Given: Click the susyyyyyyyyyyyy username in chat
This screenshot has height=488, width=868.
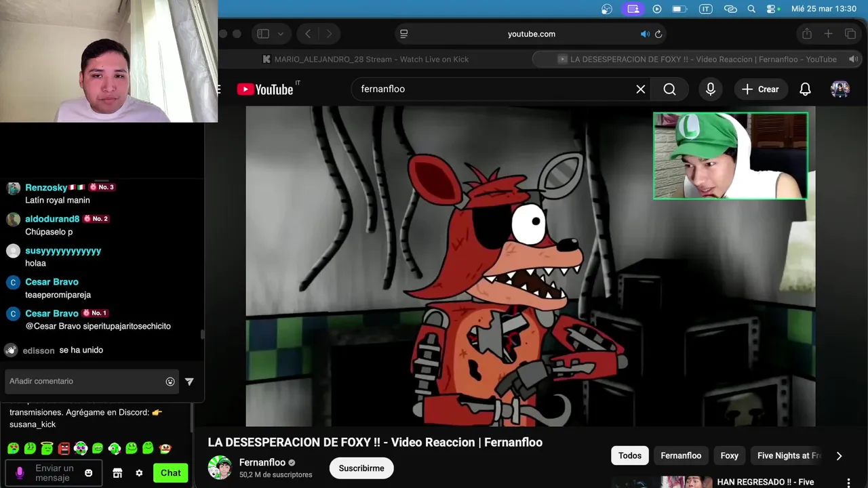Looking at the screenshot, I should [x=63, y=251].
